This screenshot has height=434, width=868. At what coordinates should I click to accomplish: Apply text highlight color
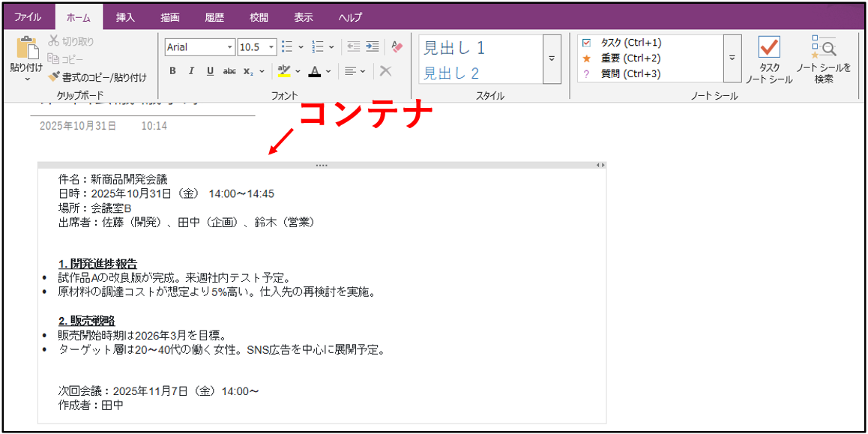tap(285, 71)
